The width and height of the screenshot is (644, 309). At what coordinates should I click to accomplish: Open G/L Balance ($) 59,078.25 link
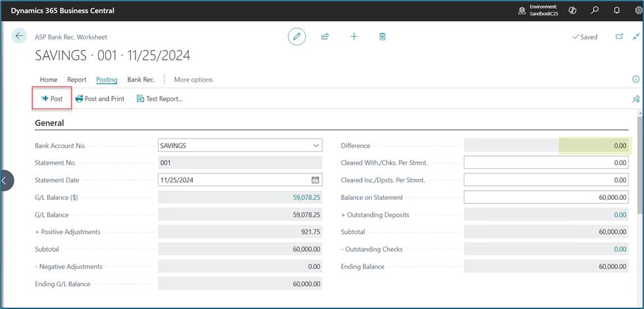point(307,197)
